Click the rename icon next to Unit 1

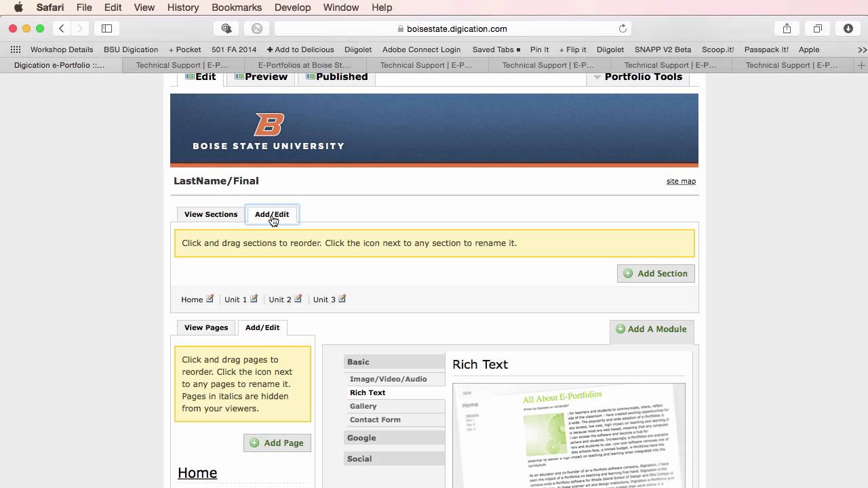pyautogui.click(x=254, y=298)
